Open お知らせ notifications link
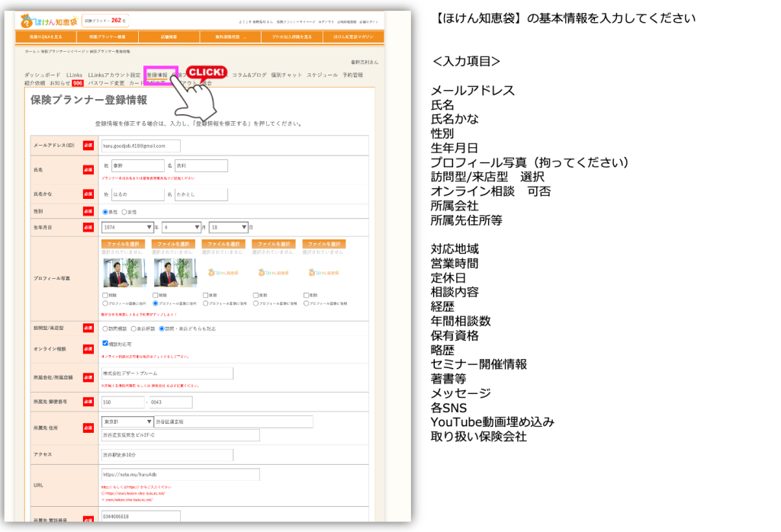Viewport: 781px width, 532px height. click(59, 83)
